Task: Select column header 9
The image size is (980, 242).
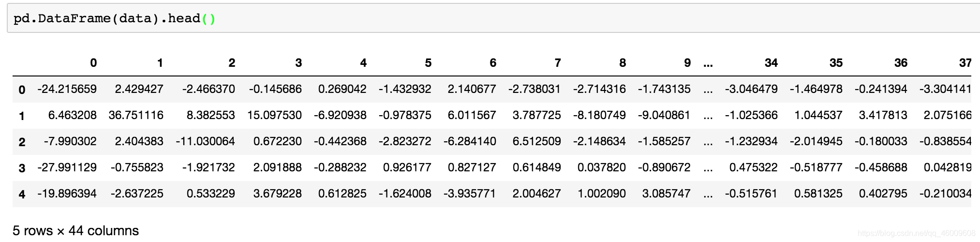Action: (687, 63)
